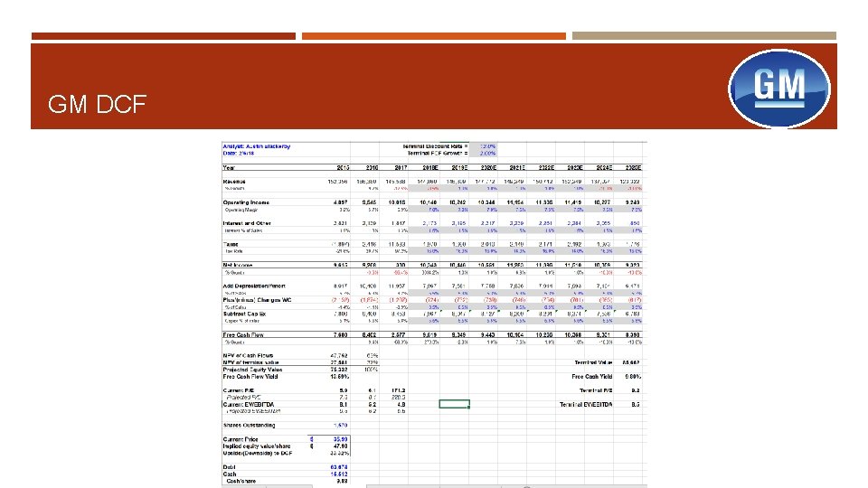This screenshot has height=488, width=868.
Task: Click the NPV of Cash Flows label
Action: pyautogui.click(x=248, y=356)
